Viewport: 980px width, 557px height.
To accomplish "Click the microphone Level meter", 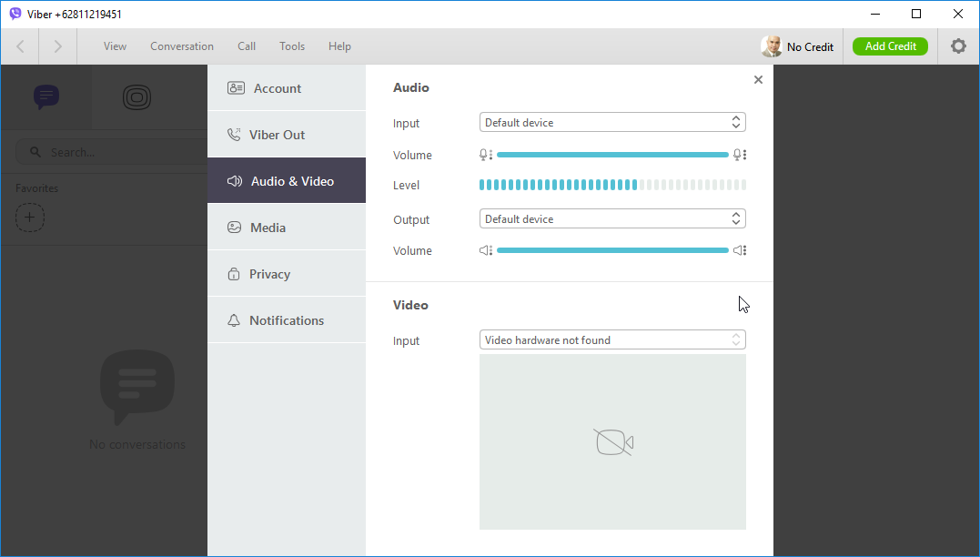I will coord(612,185).
